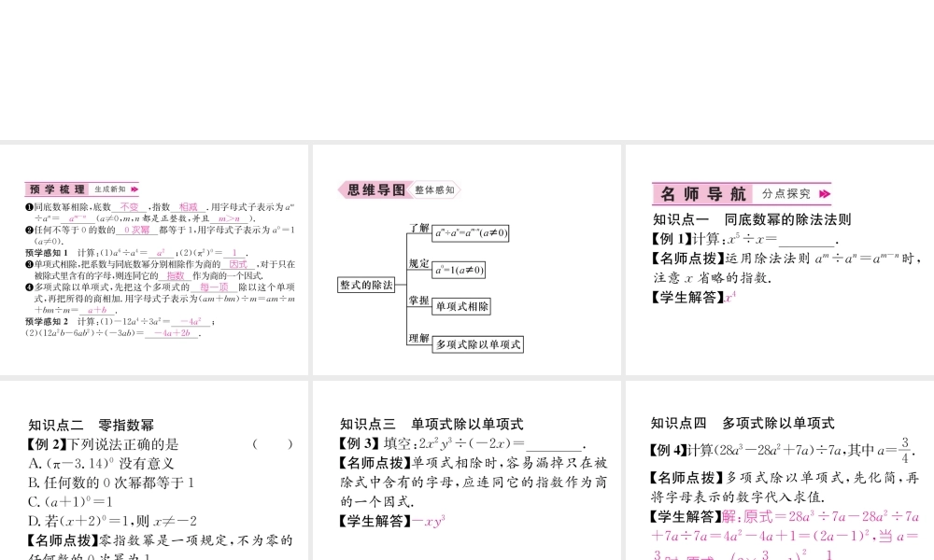Click the double-arrow icon beside 生成新知
This screenshot has height=560, width=934.
point(134,189)
